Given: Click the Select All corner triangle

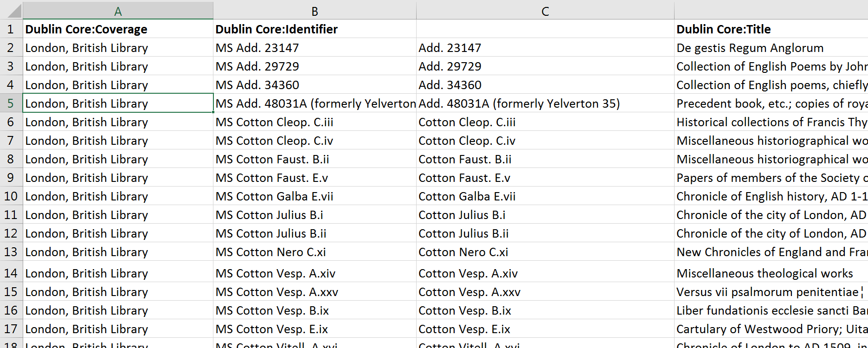Looking at the screenshot, I should [x=14, y=11].
